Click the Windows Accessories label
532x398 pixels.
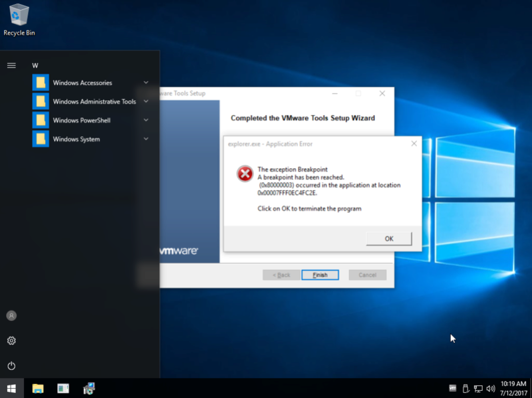click(x=82, y=82)
